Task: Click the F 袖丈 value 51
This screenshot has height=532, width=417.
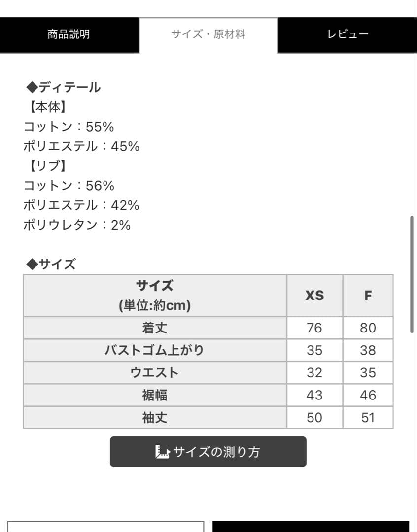Action: (x=368, y=418)
